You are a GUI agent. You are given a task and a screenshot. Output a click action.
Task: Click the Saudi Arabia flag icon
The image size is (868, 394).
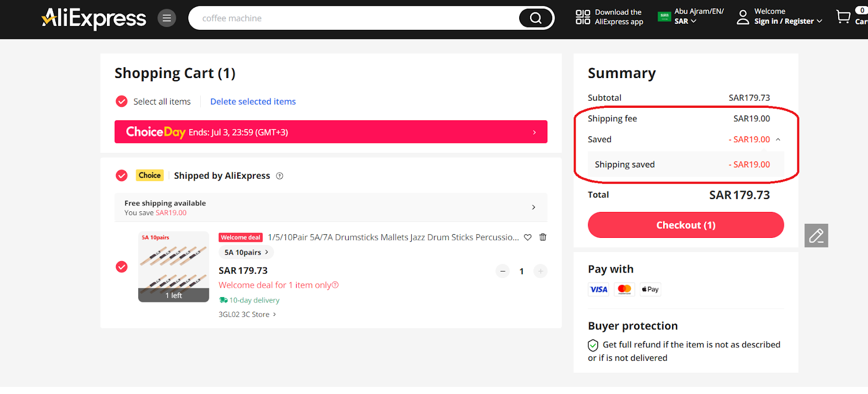click(x=664, y=16)
